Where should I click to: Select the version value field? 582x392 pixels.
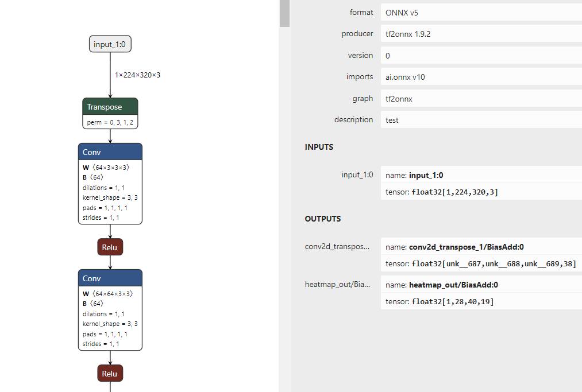point(481,56)
